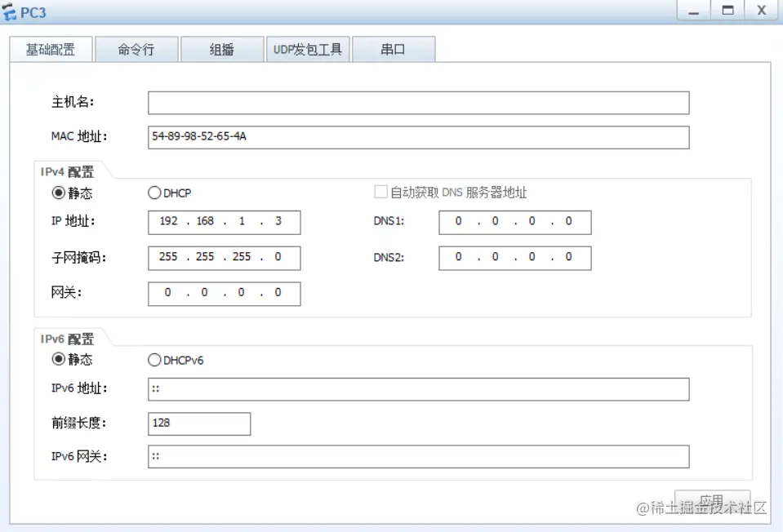783x532 pixels.
Task: Click the PC3 app icon in title bar
Action: click(x=9, y=12)
